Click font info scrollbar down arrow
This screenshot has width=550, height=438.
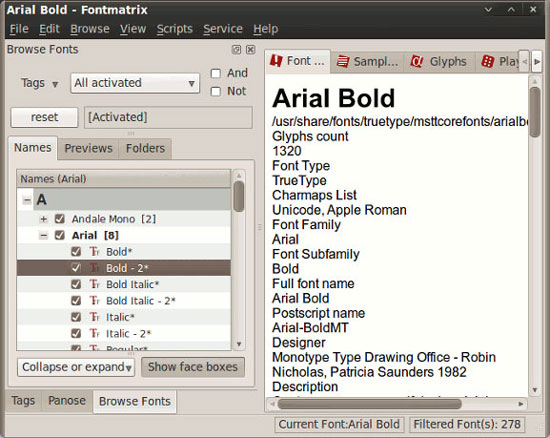[535, 390]
